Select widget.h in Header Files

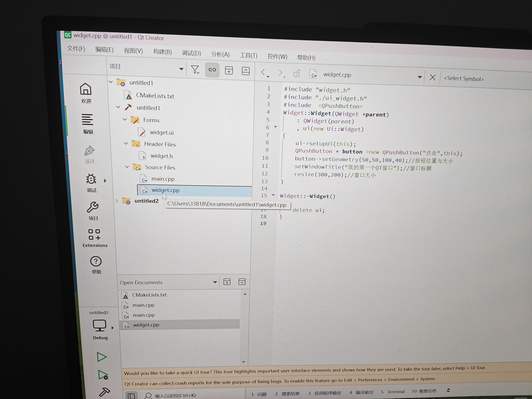point(162,156)
